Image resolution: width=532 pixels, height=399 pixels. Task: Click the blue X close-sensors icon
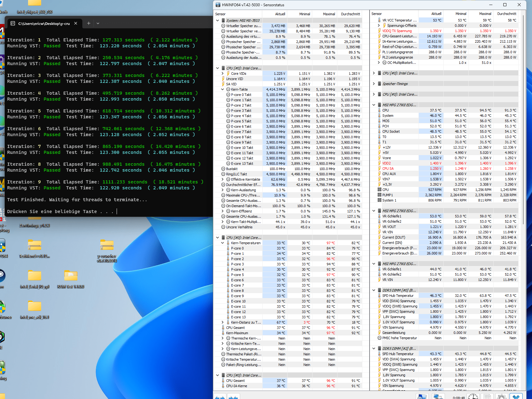516,396
